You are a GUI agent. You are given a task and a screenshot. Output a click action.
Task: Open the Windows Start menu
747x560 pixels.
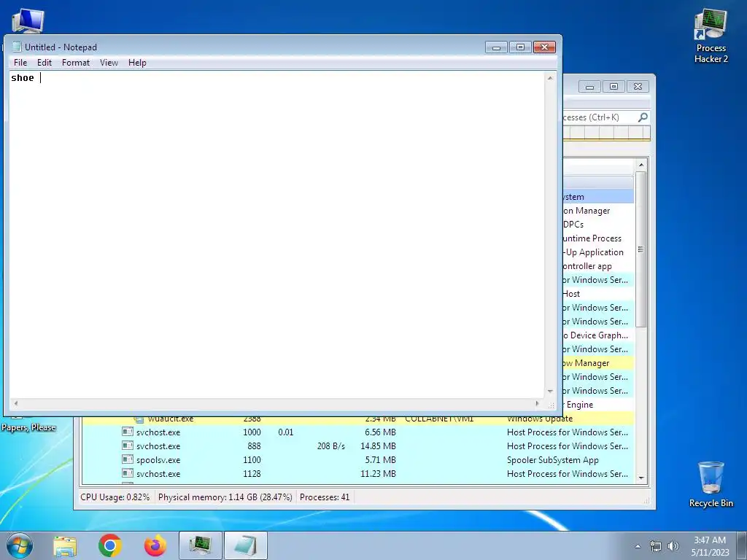[x=20, y=545]
